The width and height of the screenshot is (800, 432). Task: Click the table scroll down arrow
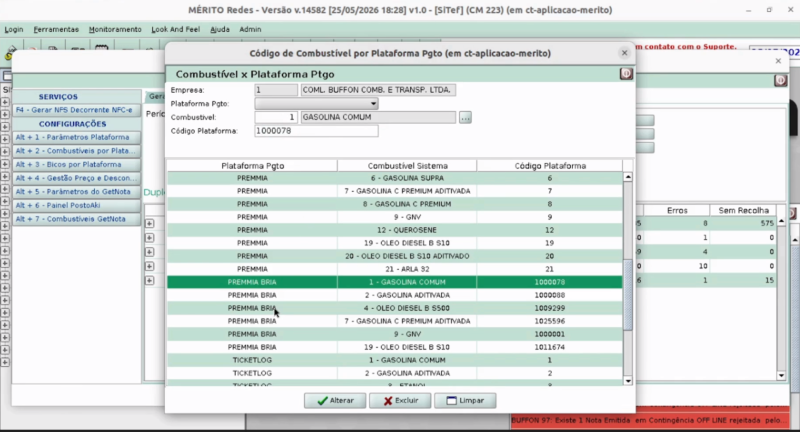click(628, 380)
